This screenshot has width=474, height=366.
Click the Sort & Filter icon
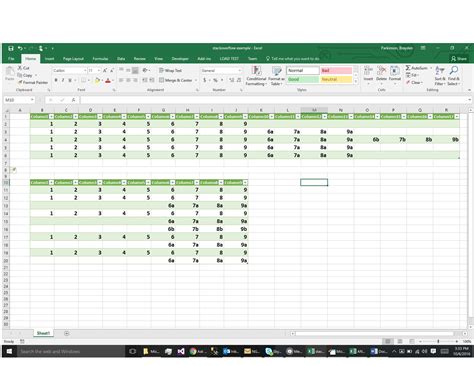click(x=440, y=70)
